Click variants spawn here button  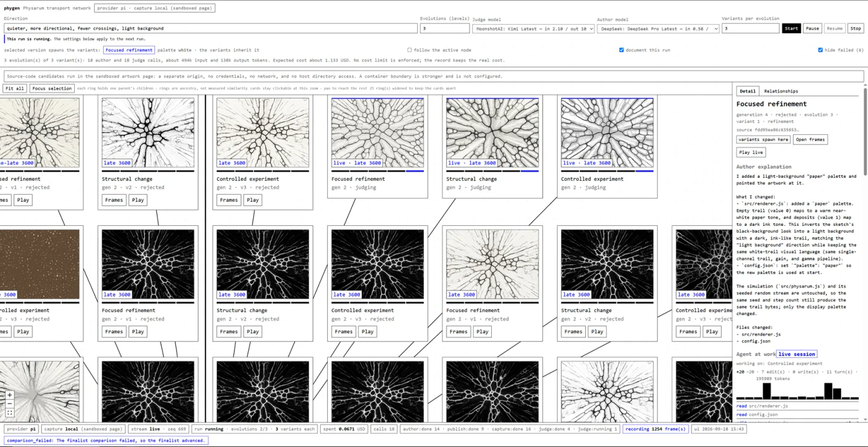click(764, 139)
